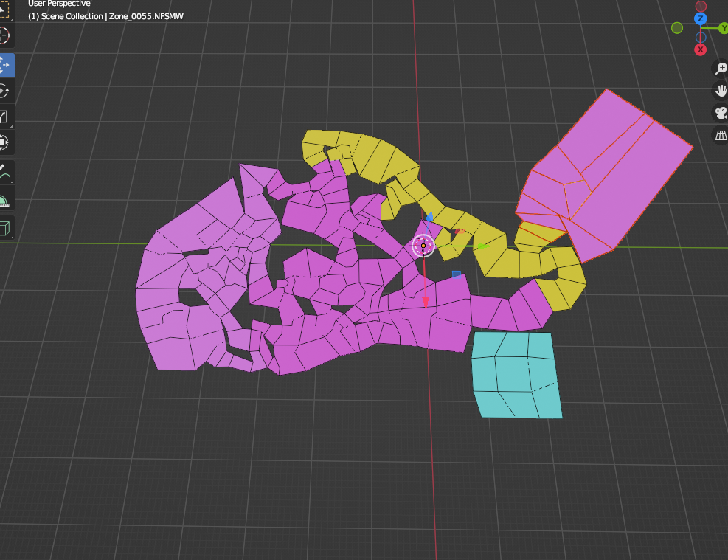Click the Pan view hand icon
728x560 pixels.
[721, 91]
